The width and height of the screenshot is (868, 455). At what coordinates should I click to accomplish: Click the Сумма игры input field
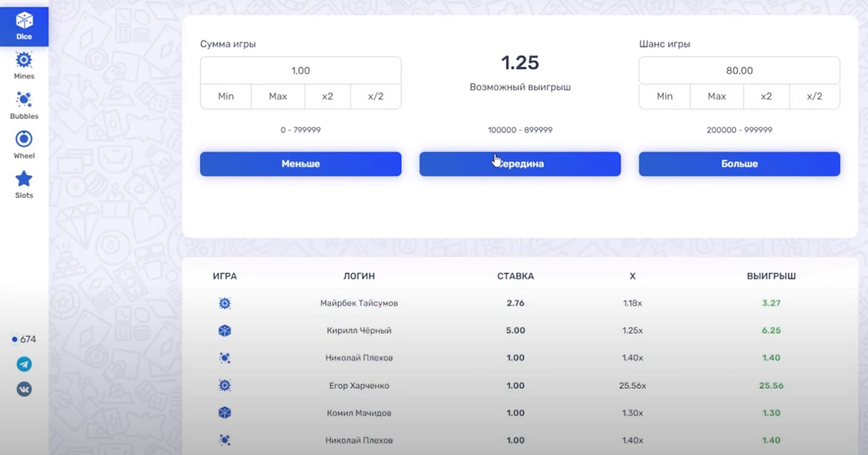point(301,71)
